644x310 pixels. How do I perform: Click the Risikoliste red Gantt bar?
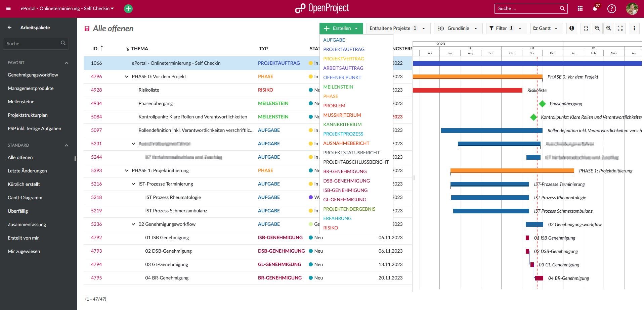coord(467,90)
